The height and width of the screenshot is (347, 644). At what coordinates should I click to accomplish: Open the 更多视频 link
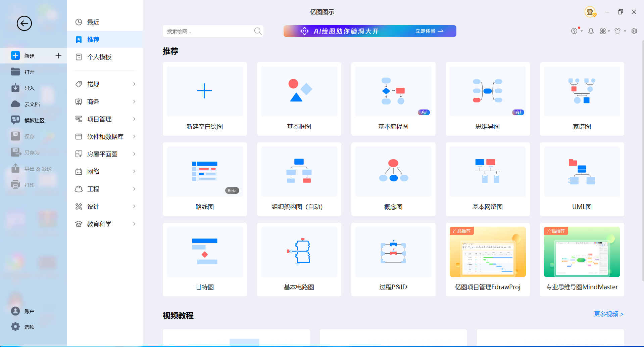point(609,314)
